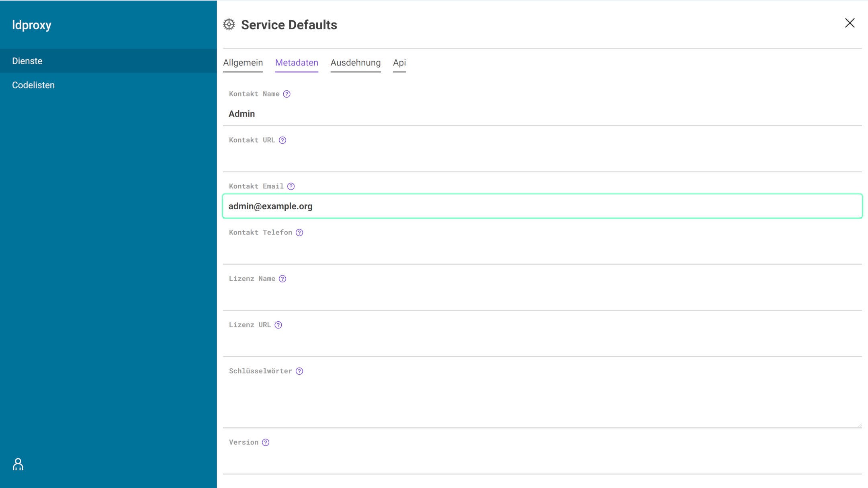The height and width of the screenshot is (488, 868).
Task: Click the Service Defaults settings gear icon
Action: point(229,25)
